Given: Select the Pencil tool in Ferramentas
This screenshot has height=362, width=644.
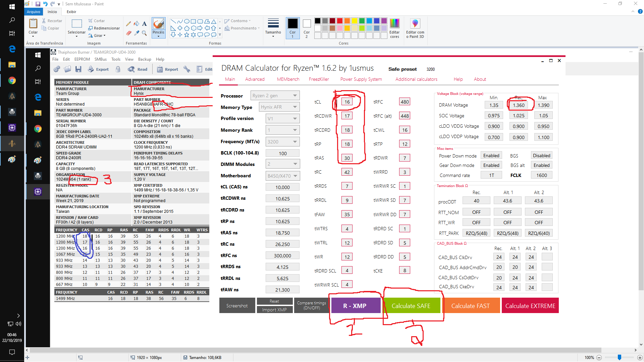Looking at the screenshot, I should coord(128,24).
